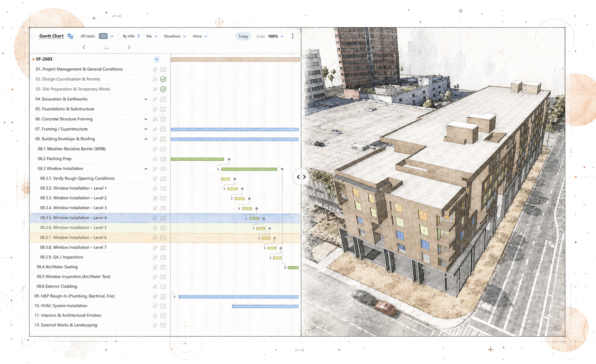Mark 08.2 Flashing Prep status box
Screen dimensions: 596x364
pyautogui.click(x=163, y=159)
